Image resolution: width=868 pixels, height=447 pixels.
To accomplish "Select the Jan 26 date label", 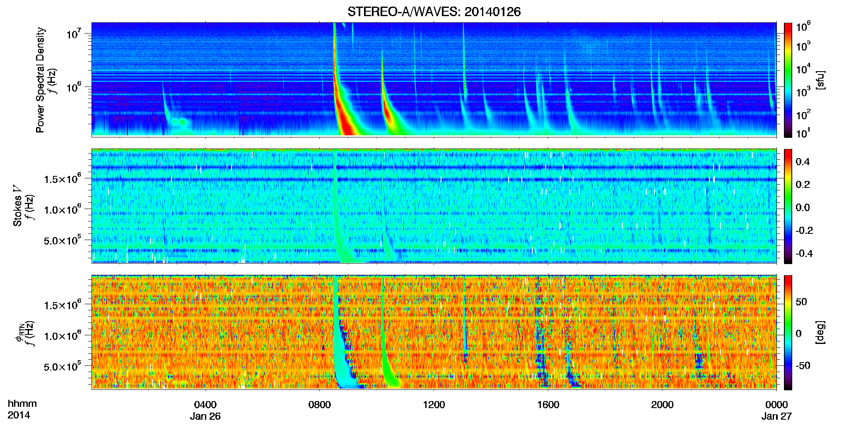I will pos(205,416).
